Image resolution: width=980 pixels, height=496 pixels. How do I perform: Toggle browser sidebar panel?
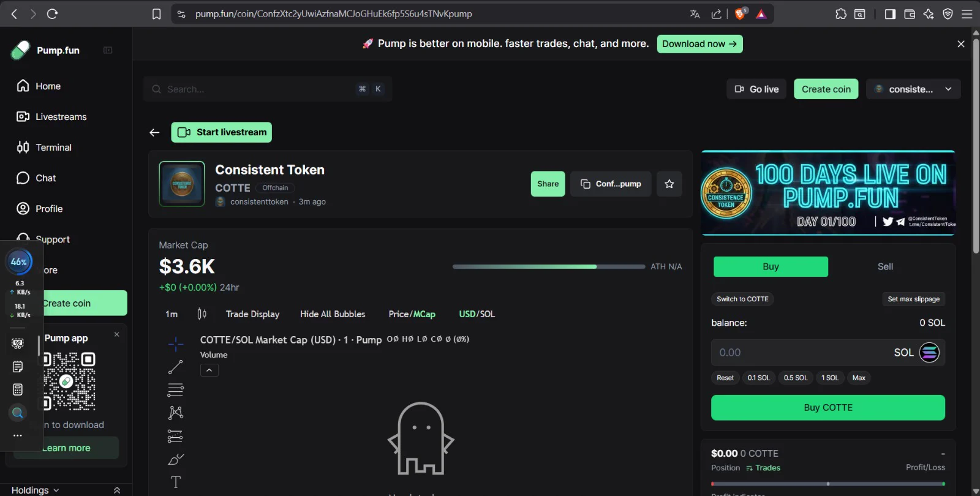pos(890,13)
